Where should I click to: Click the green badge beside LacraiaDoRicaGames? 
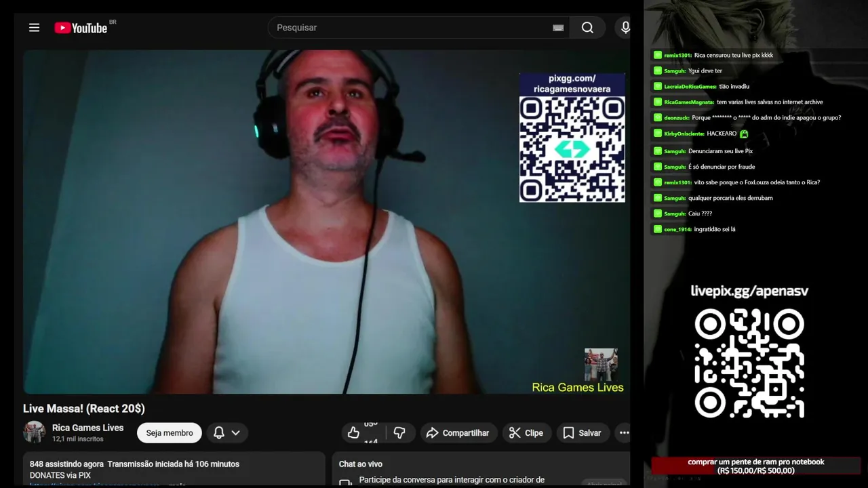(x=658, y=86)
